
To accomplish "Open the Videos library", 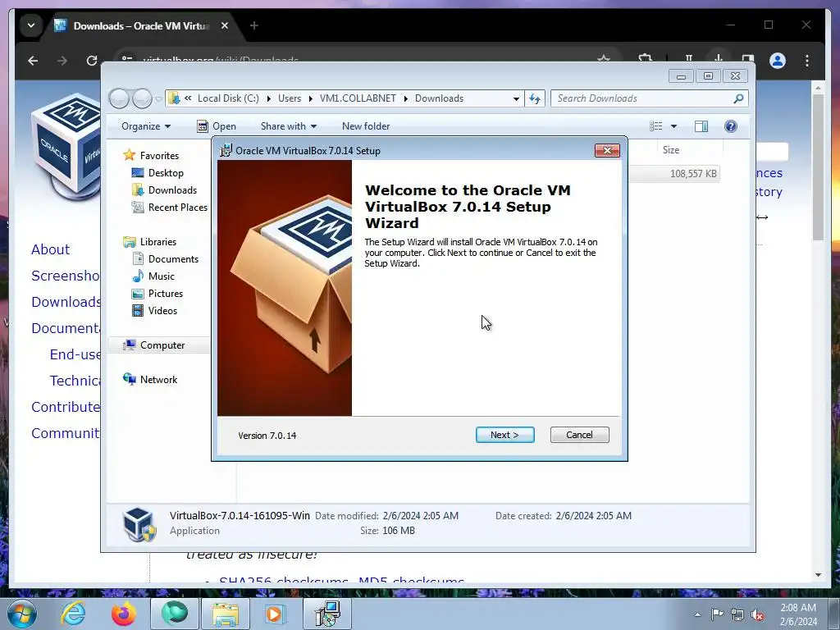I will coord(162,311).
